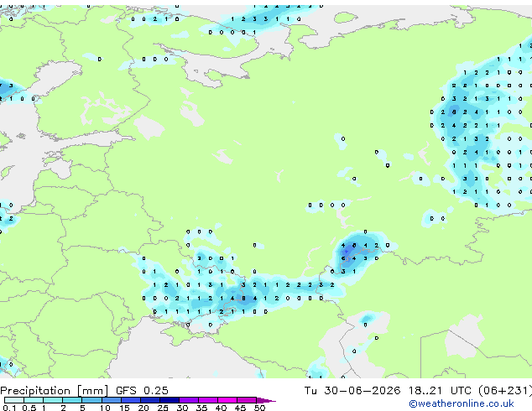Click the legend scale label "50"
This screenshot has height=411, width=532.
259,408
